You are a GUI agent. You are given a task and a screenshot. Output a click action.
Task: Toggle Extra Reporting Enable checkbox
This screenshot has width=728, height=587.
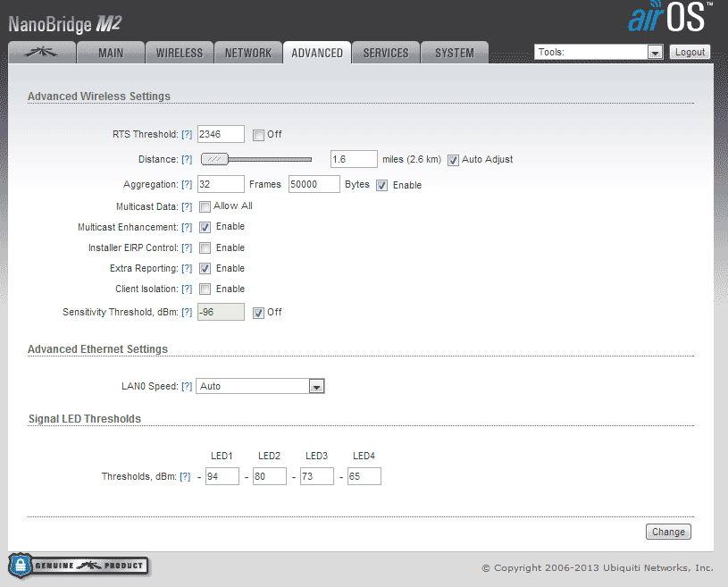pos(205,268)
